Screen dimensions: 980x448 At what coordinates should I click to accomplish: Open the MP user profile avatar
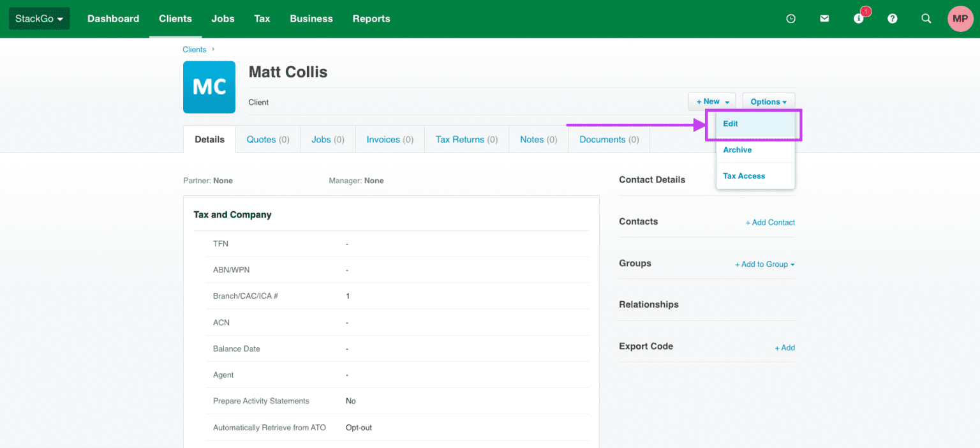960,19
